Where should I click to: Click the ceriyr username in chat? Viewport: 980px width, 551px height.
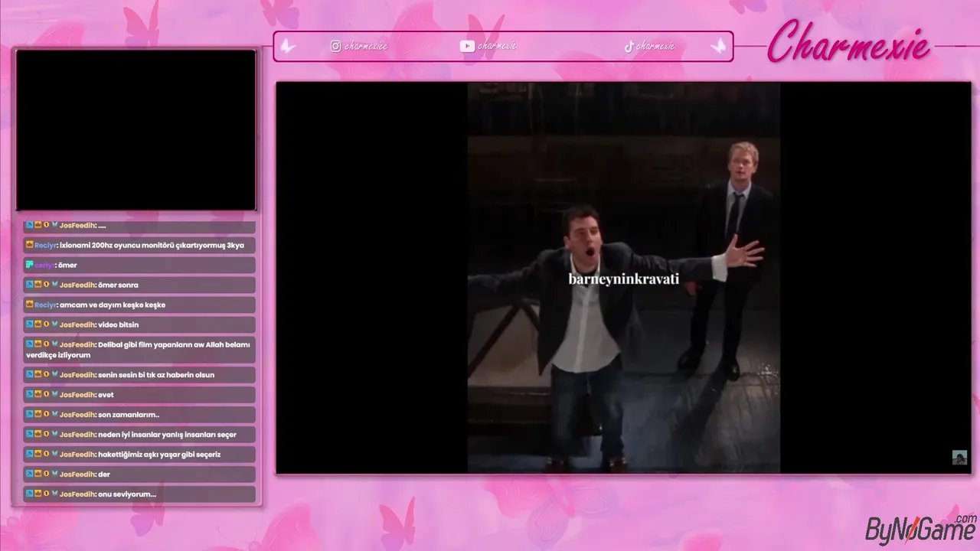[x=45, y=265]
